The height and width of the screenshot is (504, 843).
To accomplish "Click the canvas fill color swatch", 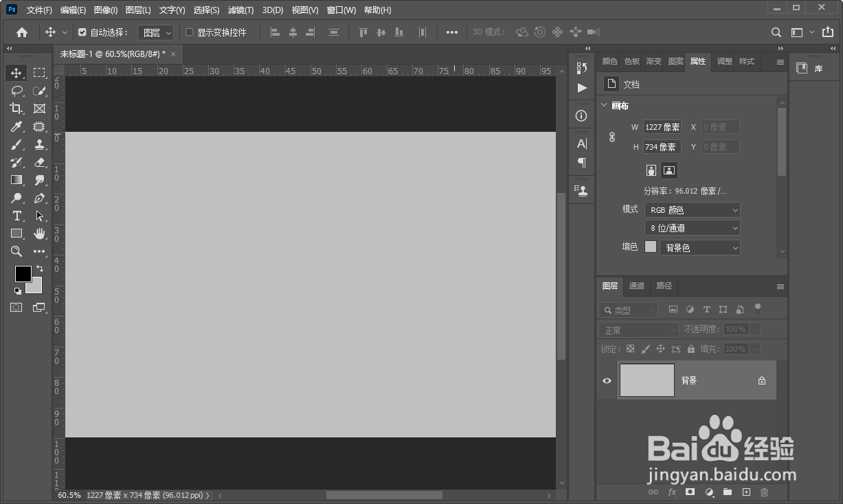I will click(x=651, y=247).
